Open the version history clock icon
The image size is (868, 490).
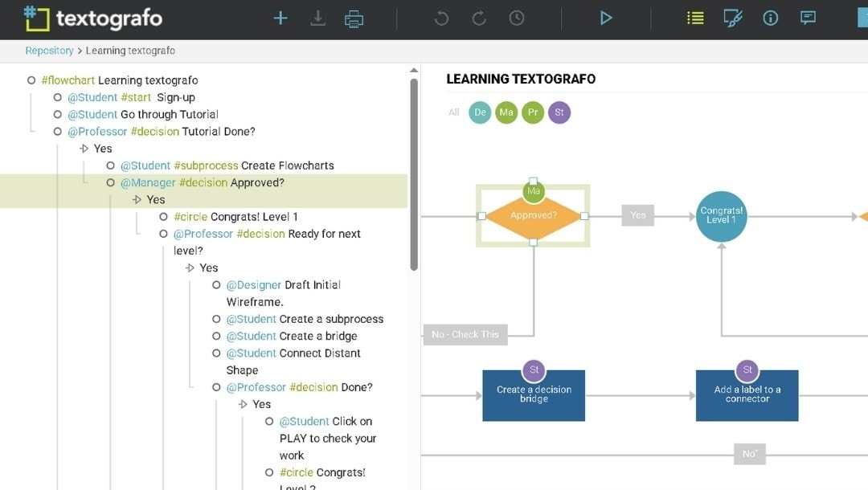point(517,18)
